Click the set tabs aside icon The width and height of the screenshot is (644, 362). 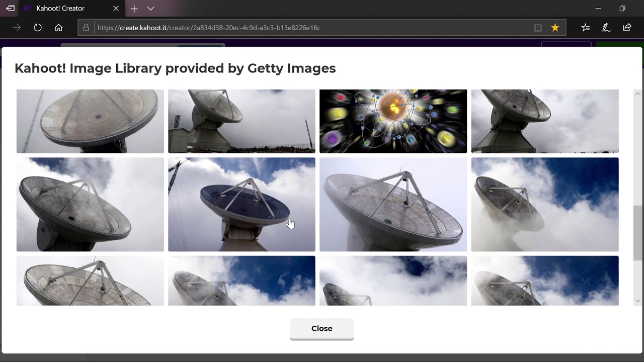click(x=10, y=8)
